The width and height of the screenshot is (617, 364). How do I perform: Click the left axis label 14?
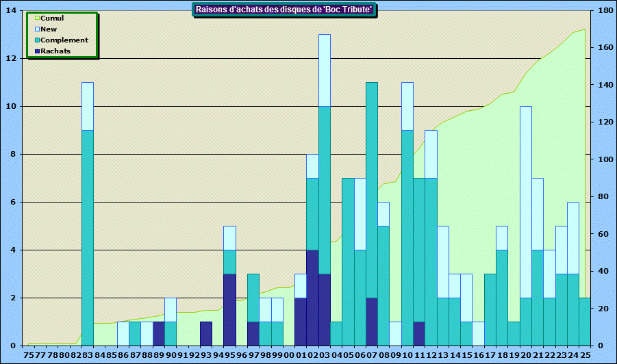pos(12,11)
